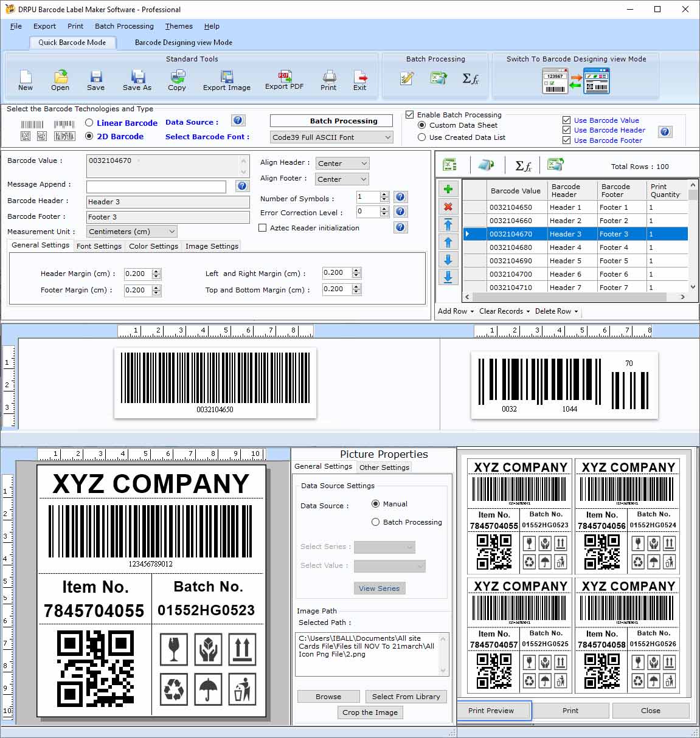The image size is (700, 738).
Task: Select the Linear Barcode radio button
Action: pos(89,123)
